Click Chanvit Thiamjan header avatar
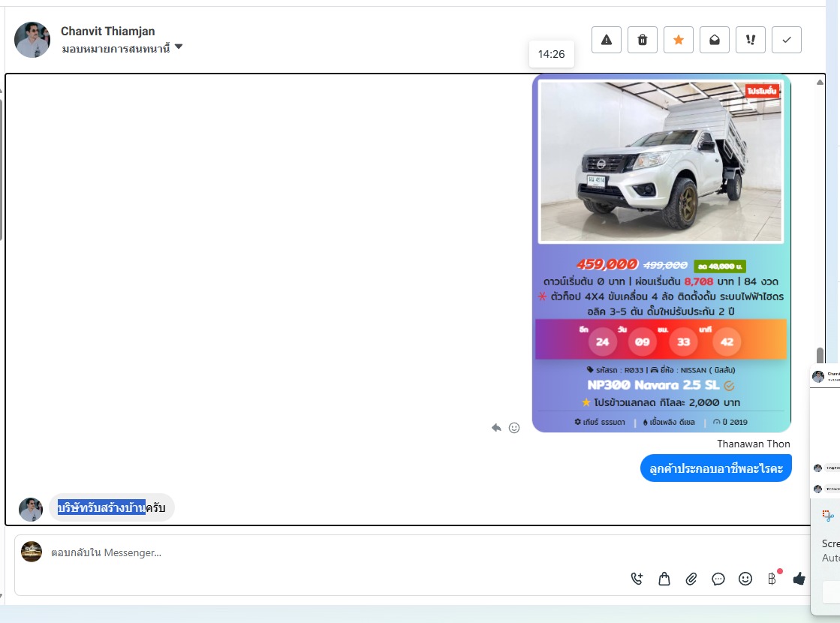The image size is (840, 623). click(x=32, y=40)
